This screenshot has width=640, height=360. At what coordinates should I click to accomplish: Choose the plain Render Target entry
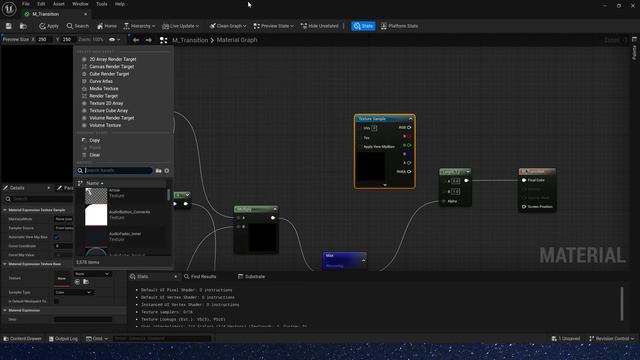[103, 96]
